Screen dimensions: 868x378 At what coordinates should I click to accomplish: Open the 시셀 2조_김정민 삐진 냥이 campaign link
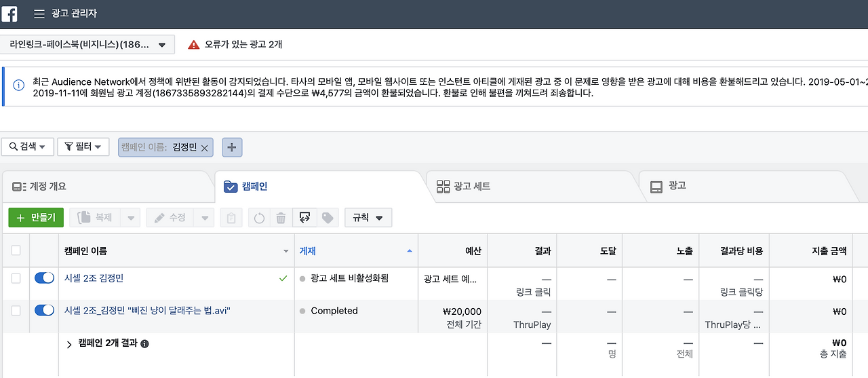148,310
